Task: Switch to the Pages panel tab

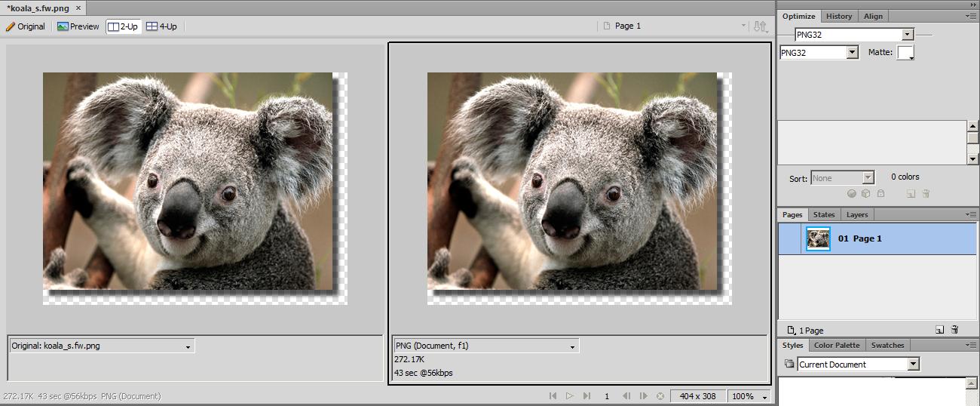Action: click(792, 215)
